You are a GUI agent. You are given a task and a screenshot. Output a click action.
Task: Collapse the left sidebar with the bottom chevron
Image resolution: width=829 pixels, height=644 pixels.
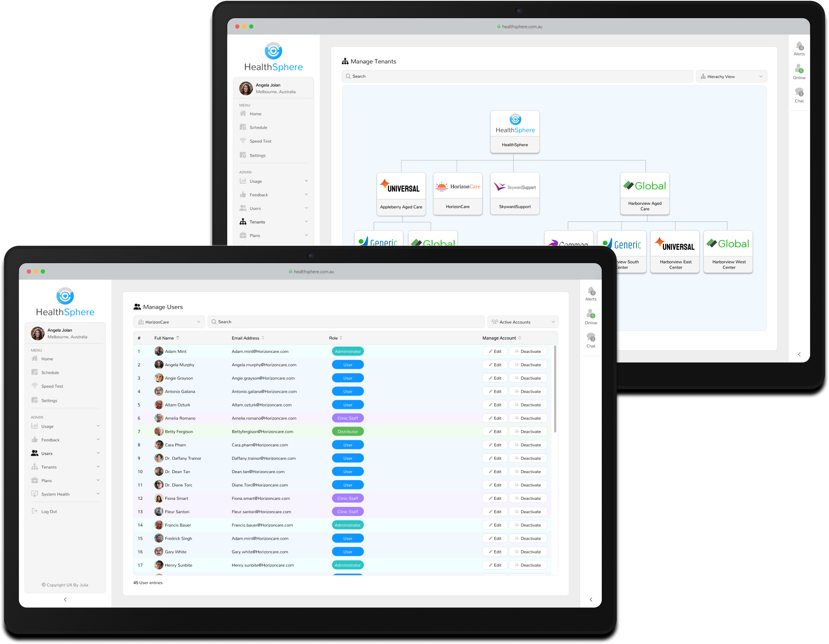pyautogui.click(x=65, y=599)
